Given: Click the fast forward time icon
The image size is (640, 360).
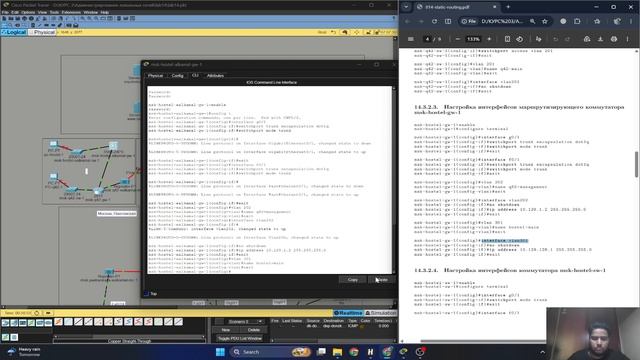Looking at the screenshot, I should (x=48, y=313).
